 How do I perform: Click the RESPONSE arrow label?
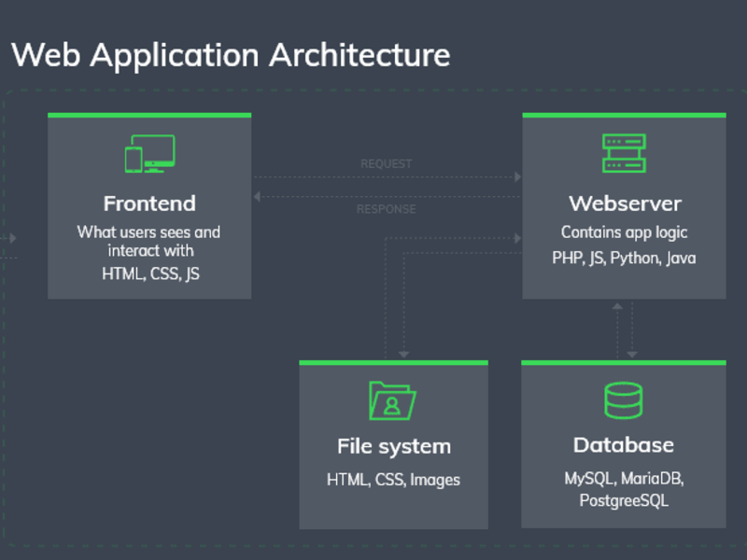tap(387, 209)
